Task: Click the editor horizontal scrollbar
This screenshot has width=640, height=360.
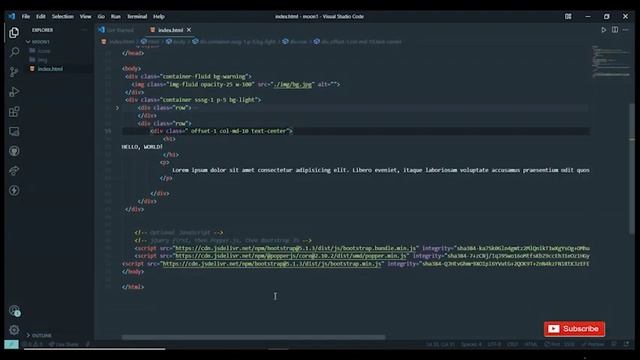Action: click(253, 337)
